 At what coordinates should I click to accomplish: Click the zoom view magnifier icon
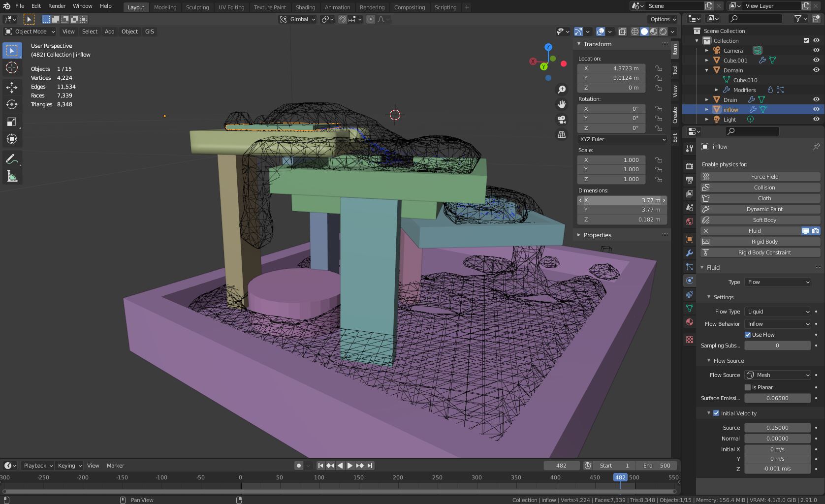point(562,90)
